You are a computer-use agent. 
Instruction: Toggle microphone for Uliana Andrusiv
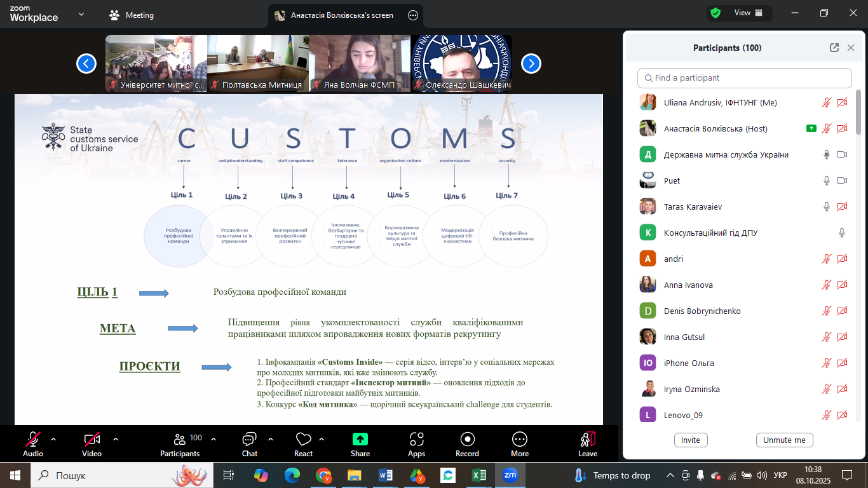click(827, 102)
